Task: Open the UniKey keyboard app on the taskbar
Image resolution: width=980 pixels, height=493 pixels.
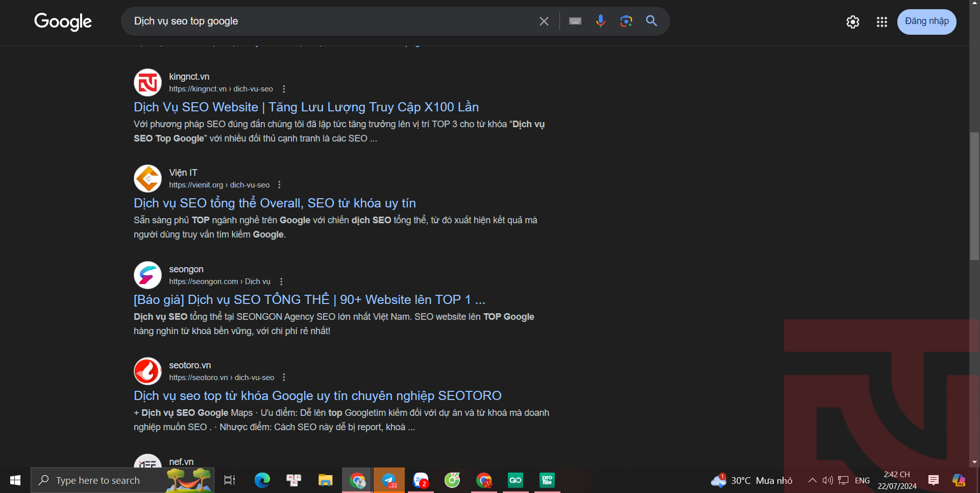Action: 294,480
